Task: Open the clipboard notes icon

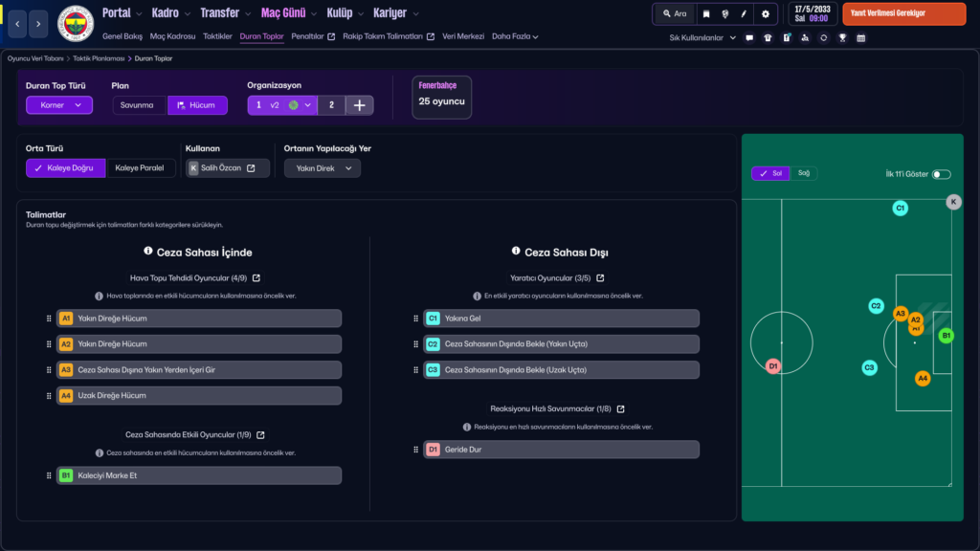Action: tap(787, 37)
